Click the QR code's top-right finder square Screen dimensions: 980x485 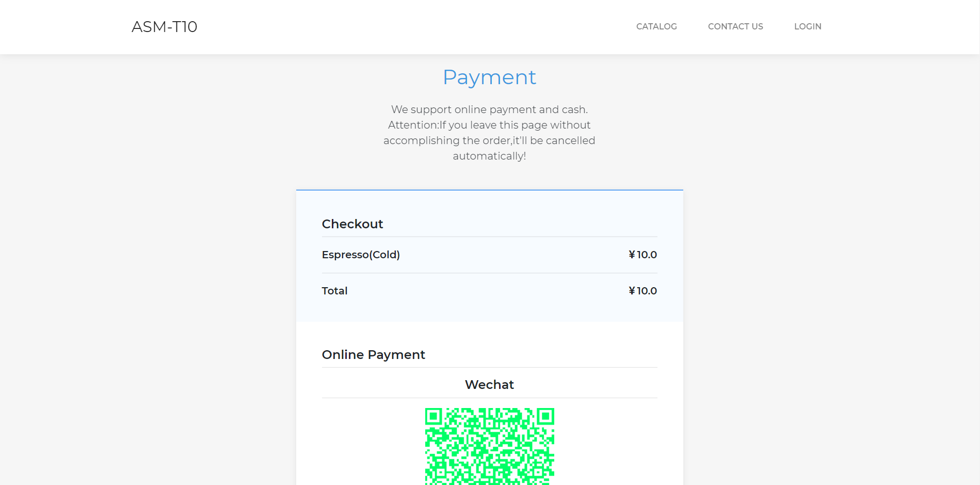click(545, 416)
